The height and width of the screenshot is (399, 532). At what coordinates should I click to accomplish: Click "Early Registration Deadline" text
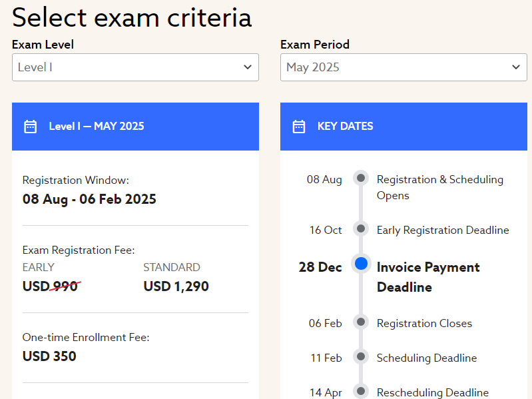[x=443, y=230]
